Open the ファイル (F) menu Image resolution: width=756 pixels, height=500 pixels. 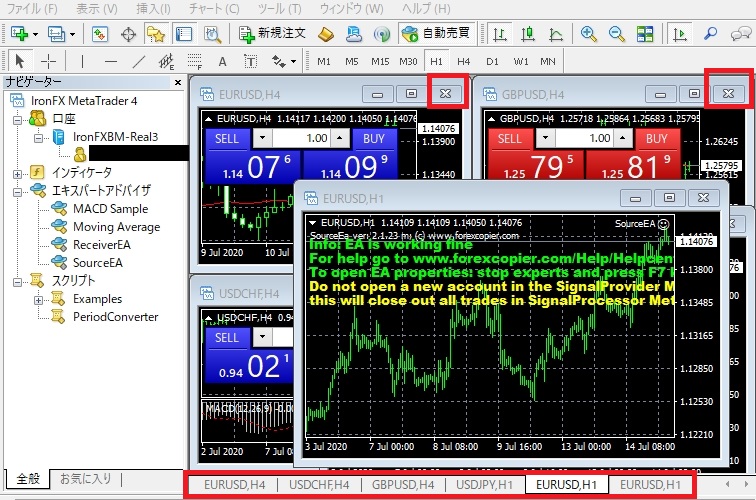[x=32, y=8]
